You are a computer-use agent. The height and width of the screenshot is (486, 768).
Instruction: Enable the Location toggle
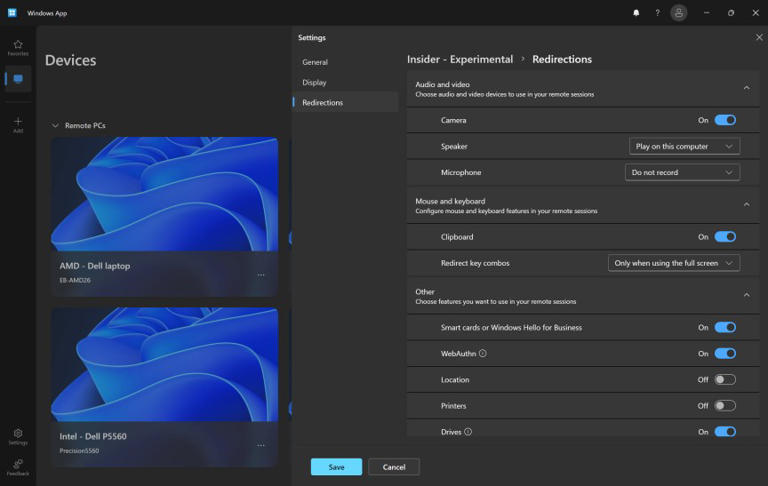(x=725, y=380)
